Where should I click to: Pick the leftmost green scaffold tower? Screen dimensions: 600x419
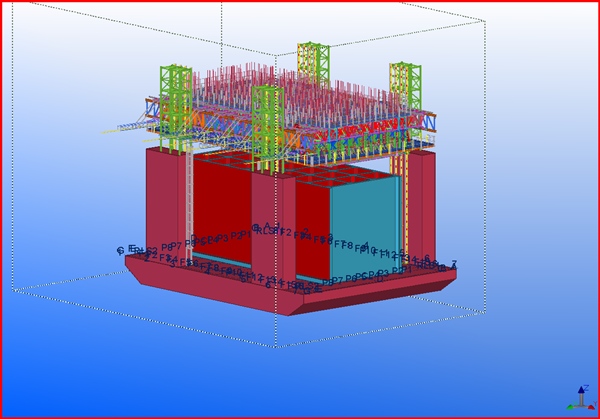click(x=176, y=100)
